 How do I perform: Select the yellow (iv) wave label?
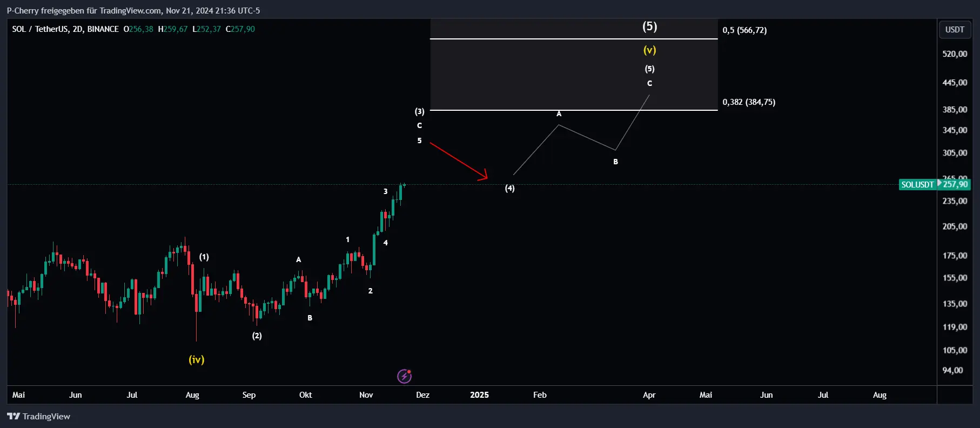(197, 359)
